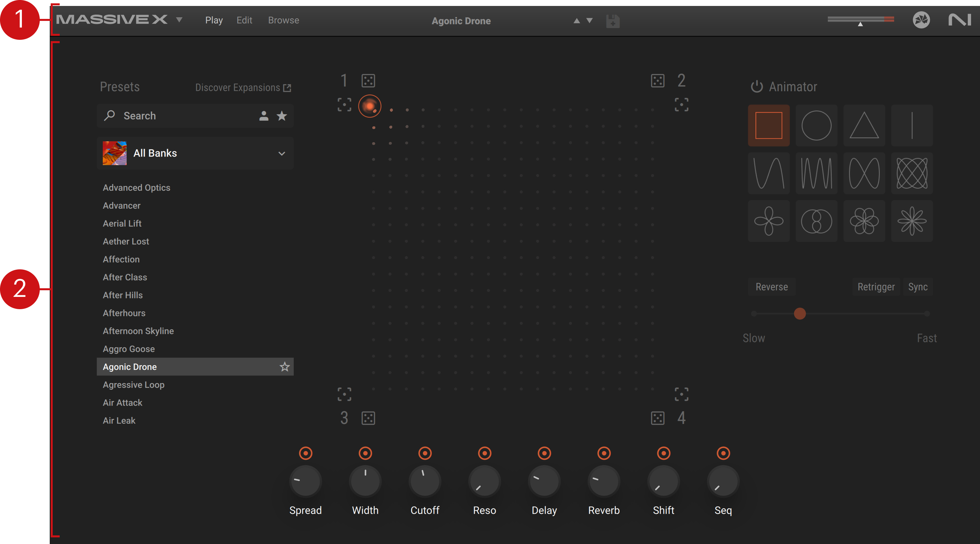The height and width of the screenshot is (544, 980).
Task: Toggle Sync for the animator
Action: coord(918,287)
